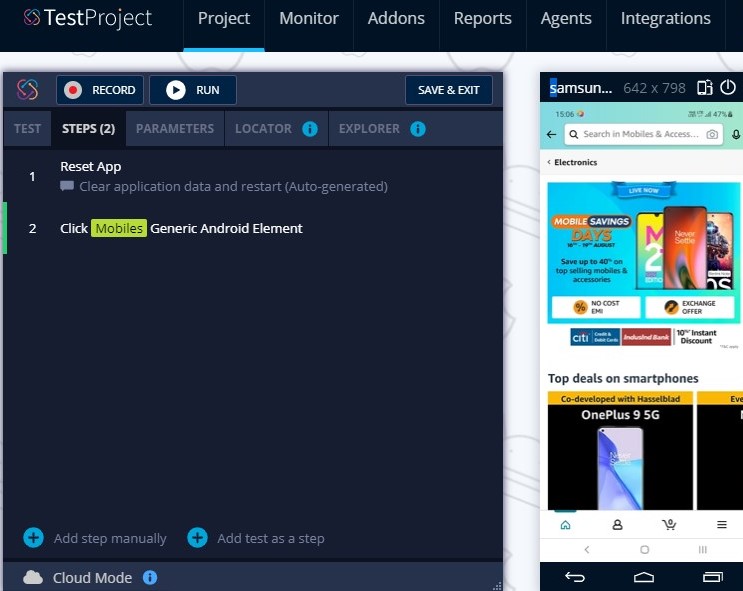Select step 1 Reset App
The image size is (743, 591).
click(x=90, y=167)
